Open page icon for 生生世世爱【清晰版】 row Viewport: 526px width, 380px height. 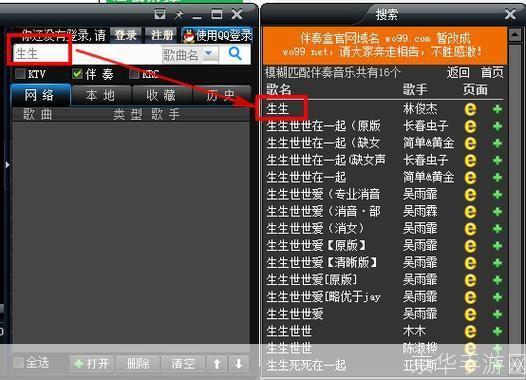pyautogui.click(x=470, y=263)
